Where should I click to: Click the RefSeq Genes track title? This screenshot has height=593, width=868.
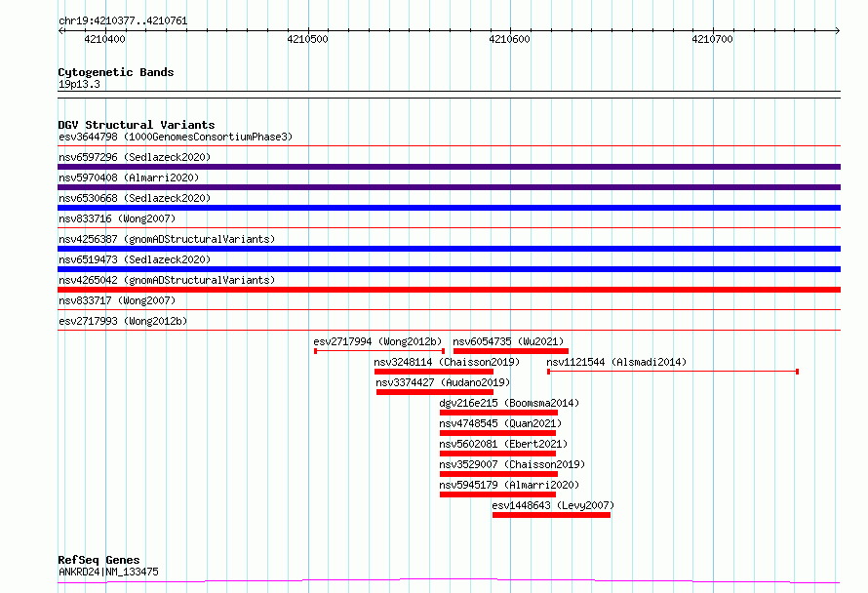tap(99, 560)
